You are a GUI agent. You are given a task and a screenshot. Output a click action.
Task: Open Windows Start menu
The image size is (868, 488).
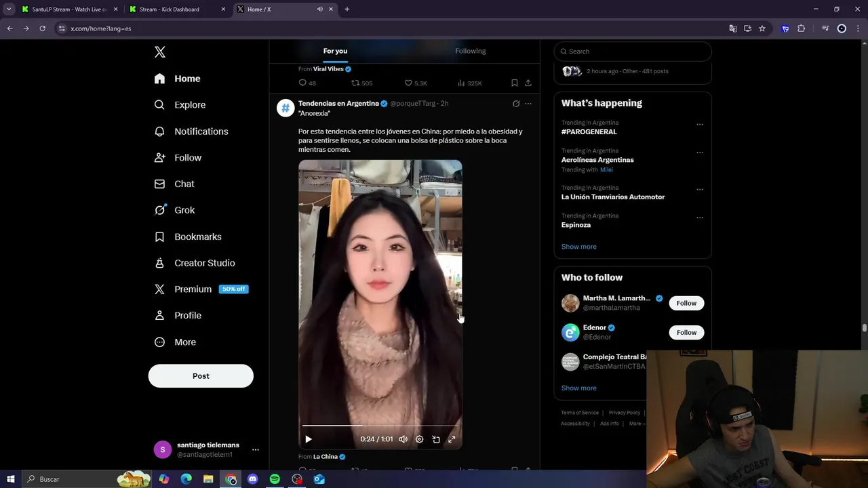[11, 479]
